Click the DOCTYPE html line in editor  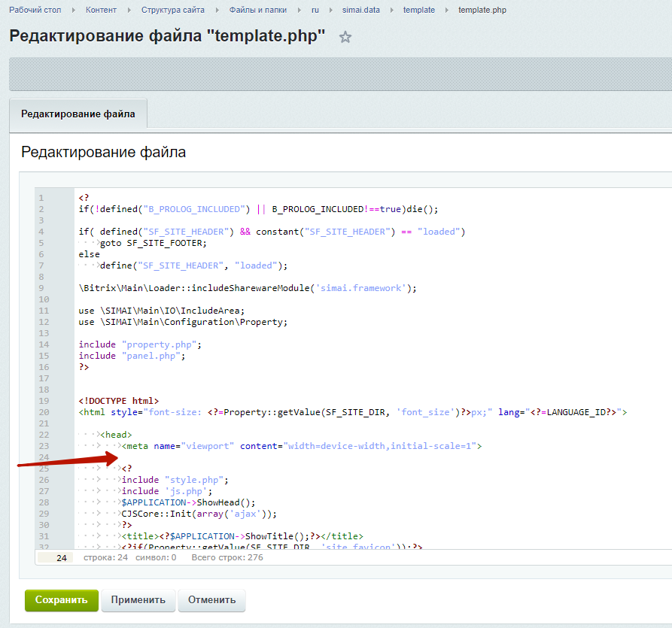pyautogui.click(x=119, y=401)
